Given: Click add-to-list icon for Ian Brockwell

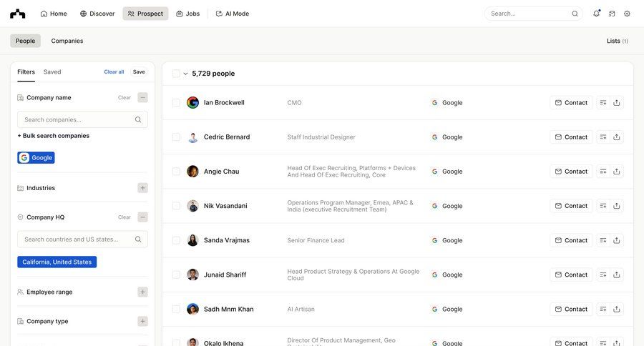Looking at the screenshot, I should [603, 103].
